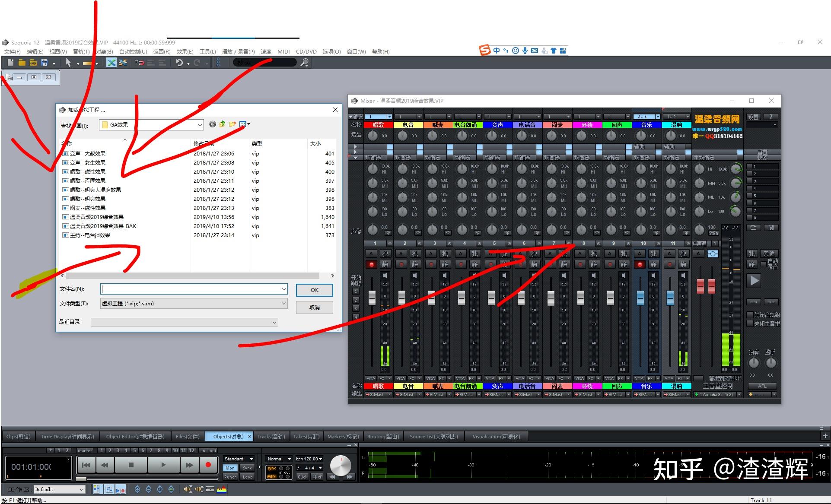Image resolution: width=831 pixels, height=504 pixels.
Task: Click the Sogou input microphone icon
Action: (525, 51)
